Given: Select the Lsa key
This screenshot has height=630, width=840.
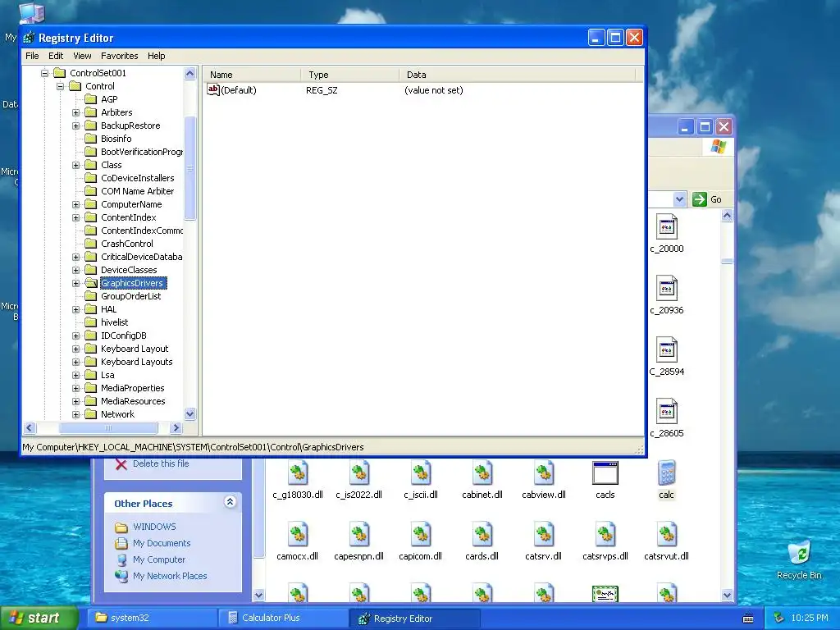Looking at the screenshot, I should pos(107,375).
